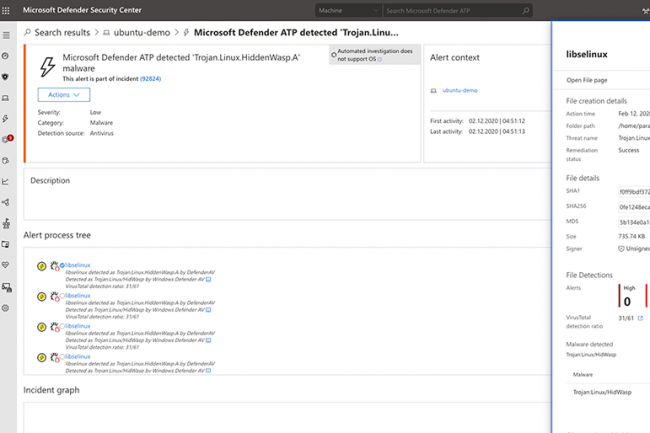
Task: Click the 'Success' remediation status value
Action: click(x=629, y=150)
